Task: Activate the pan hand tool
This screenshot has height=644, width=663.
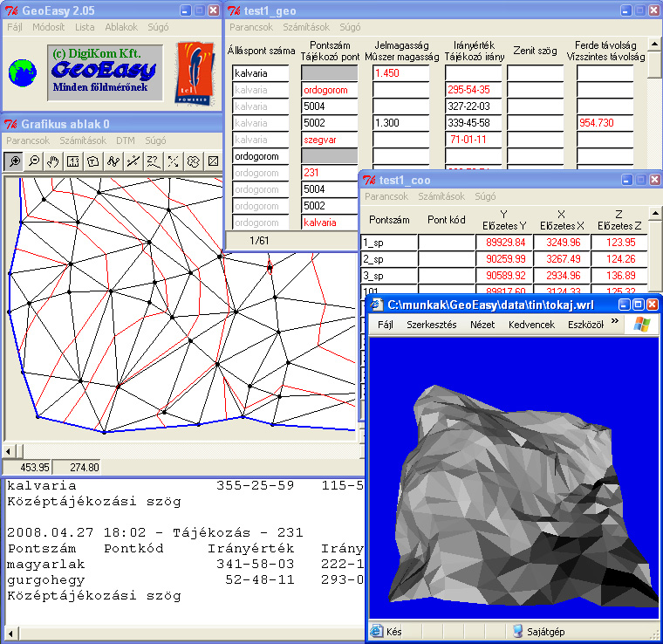Action: tap(53, 161)
